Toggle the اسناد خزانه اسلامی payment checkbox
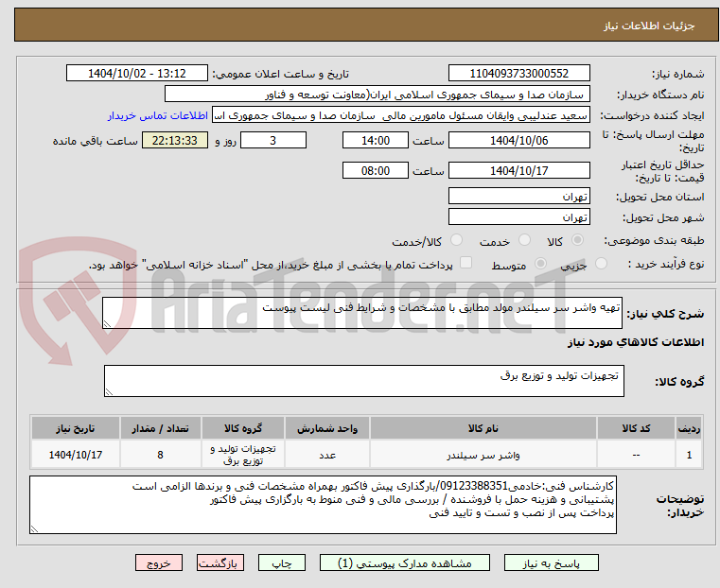 pos(465,263)
